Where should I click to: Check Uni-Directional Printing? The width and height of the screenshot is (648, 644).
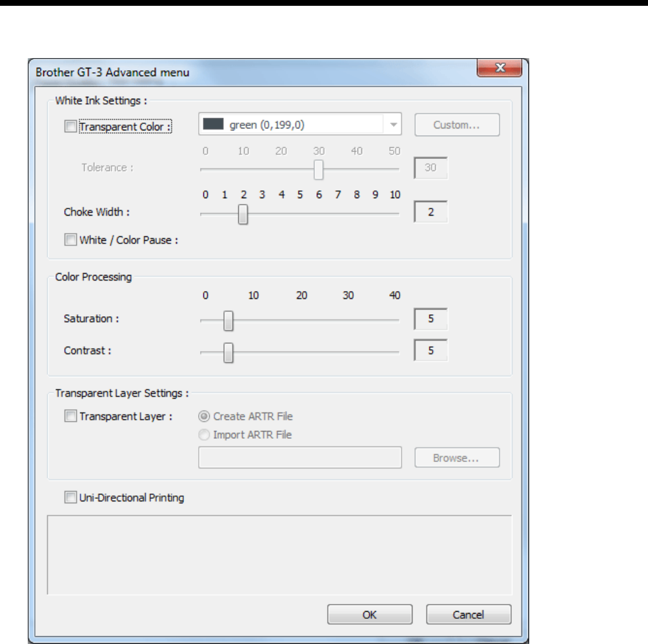pos(70,498)
